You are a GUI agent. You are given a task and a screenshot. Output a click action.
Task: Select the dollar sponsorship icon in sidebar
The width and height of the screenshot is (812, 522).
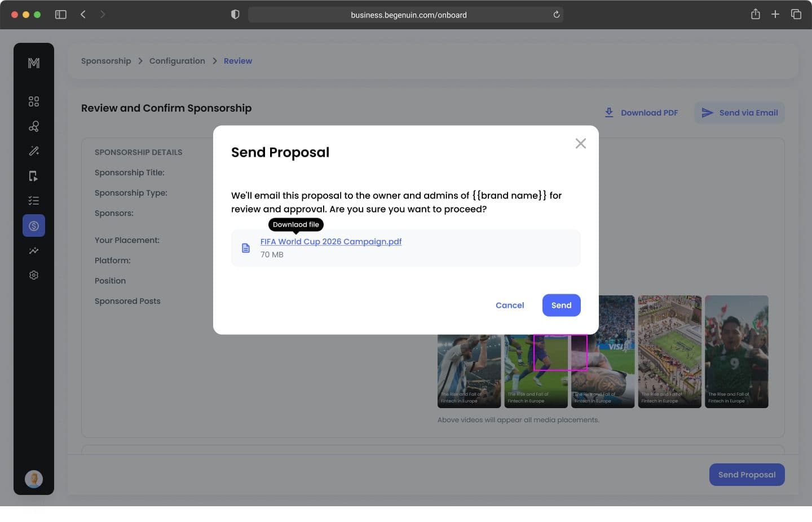[x=34, y=225]
